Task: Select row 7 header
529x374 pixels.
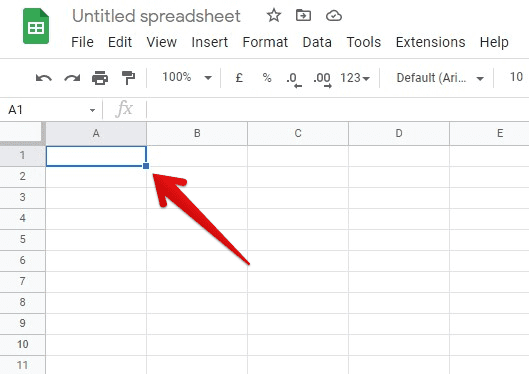Action: 22,281
